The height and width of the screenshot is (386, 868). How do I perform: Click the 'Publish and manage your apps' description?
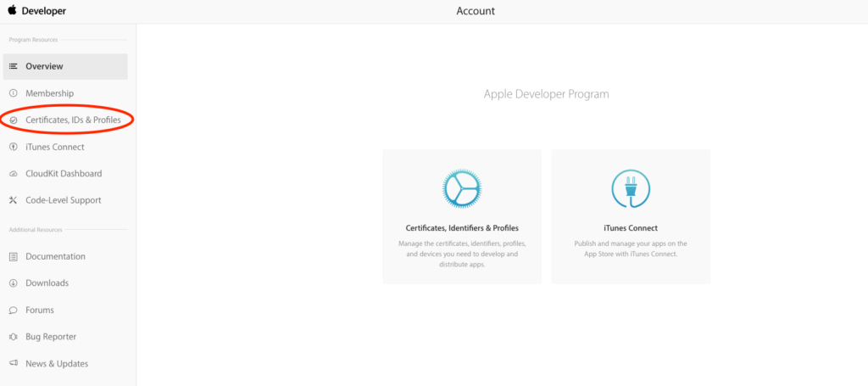[631, 249]
